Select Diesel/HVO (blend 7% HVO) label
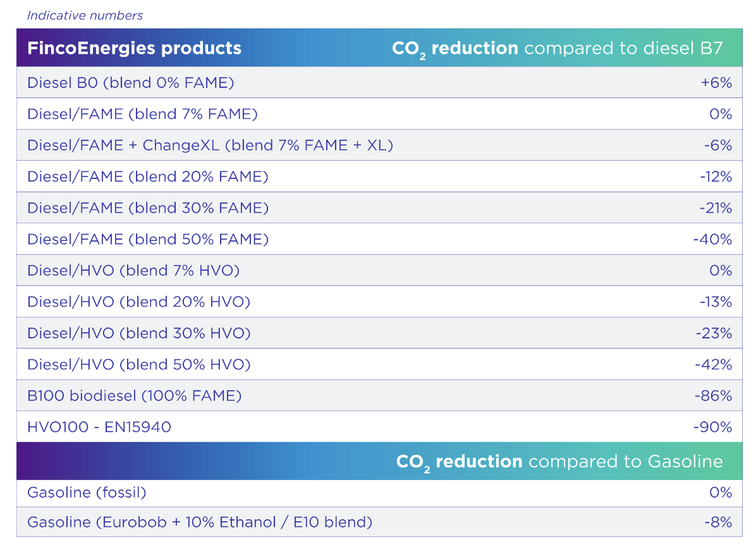This screenshot has height=549, width=756. coord(133,271)
